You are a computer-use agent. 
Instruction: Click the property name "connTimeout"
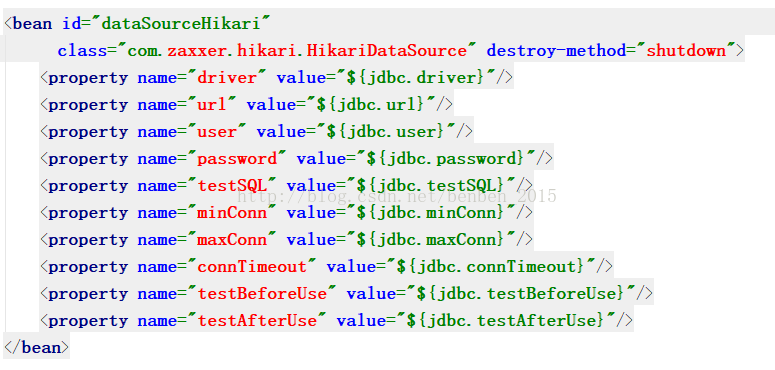252,267
